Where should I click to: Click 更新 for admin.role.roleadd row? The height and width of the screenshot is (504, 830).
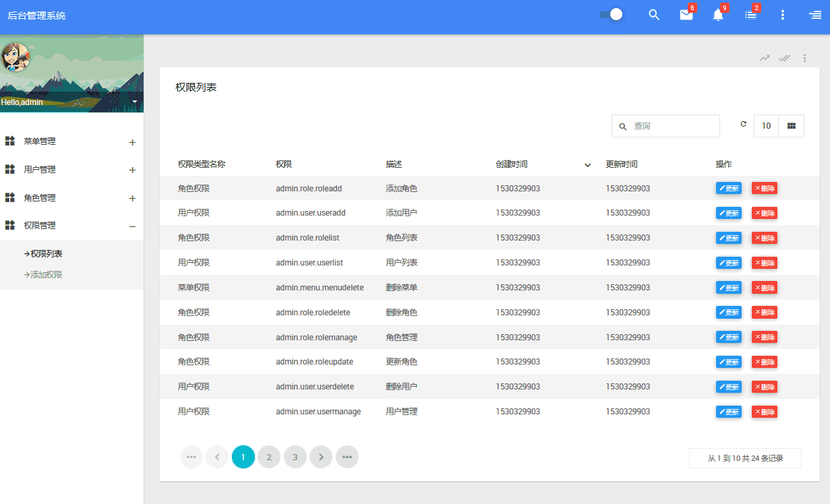729,188
